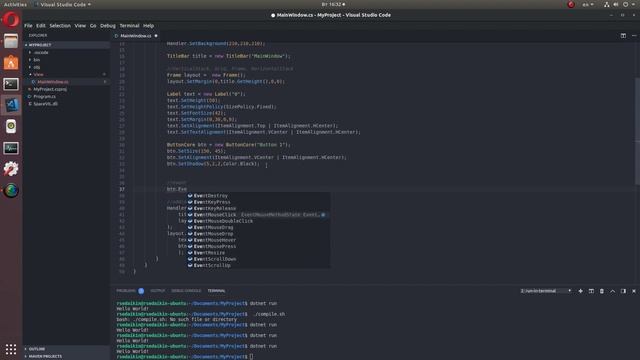
Task: Open the terminal selector dropdown
Action: 546,291
